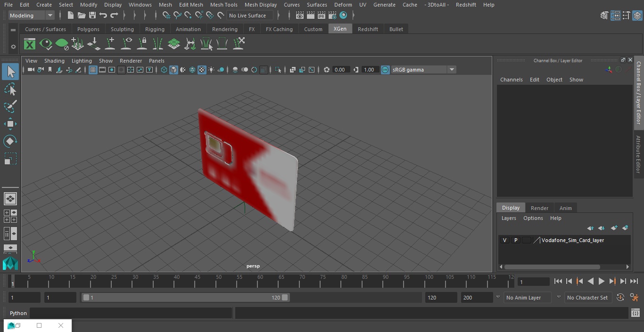
Task: Toggle the textured display checkered icon
Action: click(x=202, y=70)
